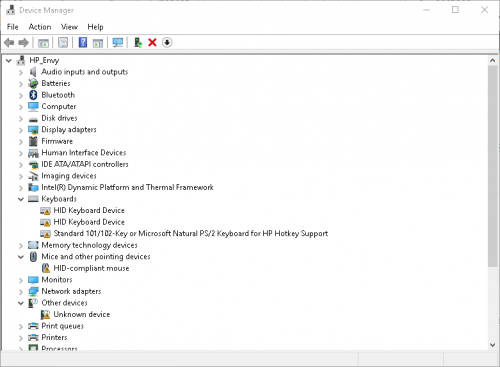This screenshot has width=500, height=367.
Task: Collapse the Other devices category
Action: click(x=21, y=303)
